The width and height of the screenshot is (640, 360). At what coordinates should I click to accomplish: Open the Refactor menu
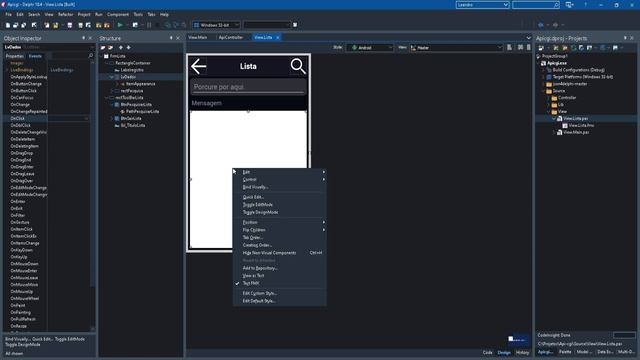click(65, 14)
